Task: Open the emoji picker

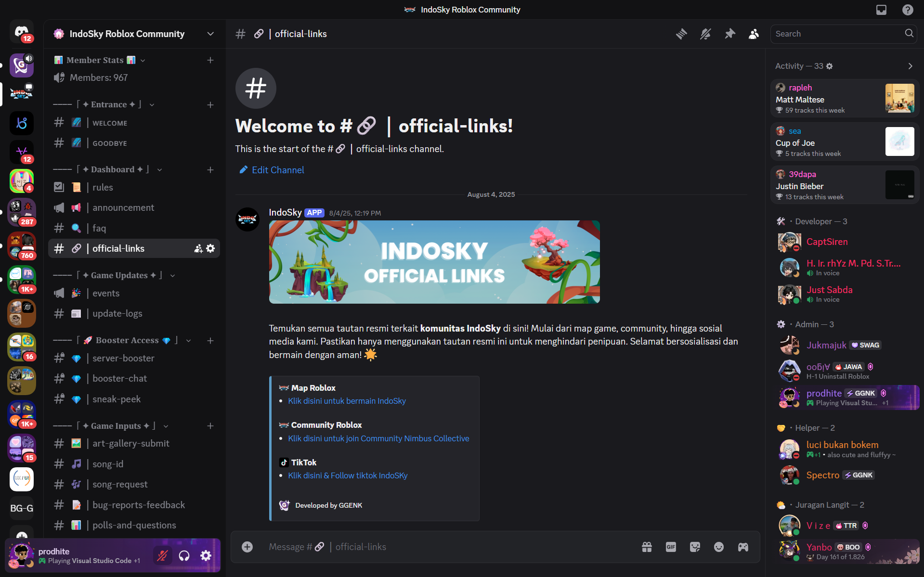Action: [719, 547]
